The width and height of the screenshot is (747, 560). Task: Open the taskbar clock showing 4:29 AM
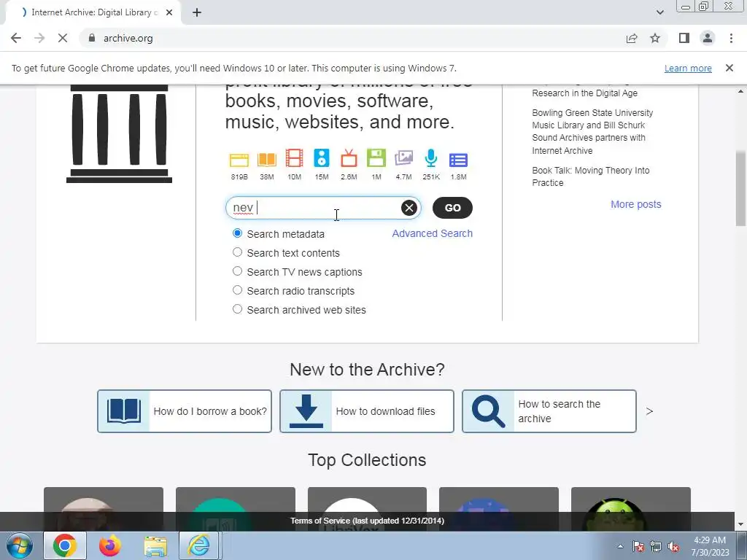(710, 545)
